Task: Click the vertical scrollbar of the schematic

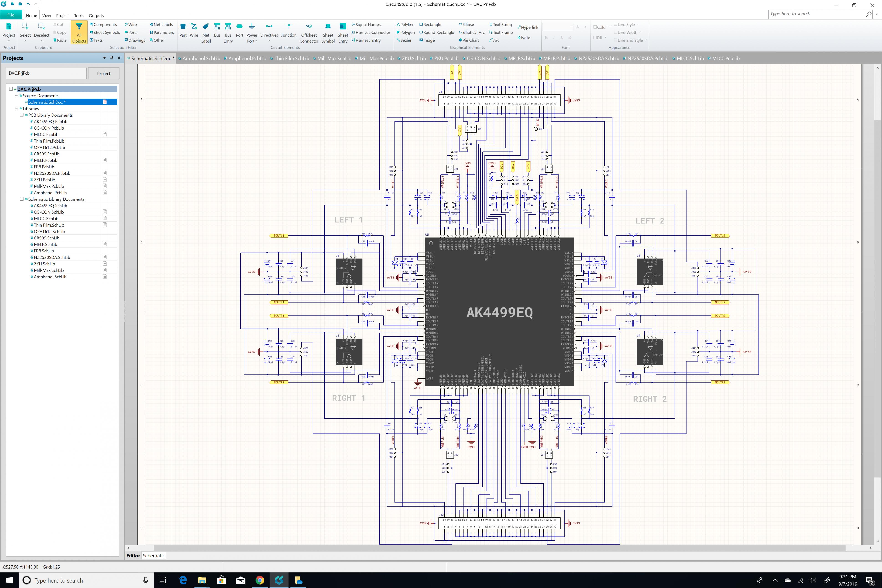Action: pyautogui.click(x=877, y=299)
